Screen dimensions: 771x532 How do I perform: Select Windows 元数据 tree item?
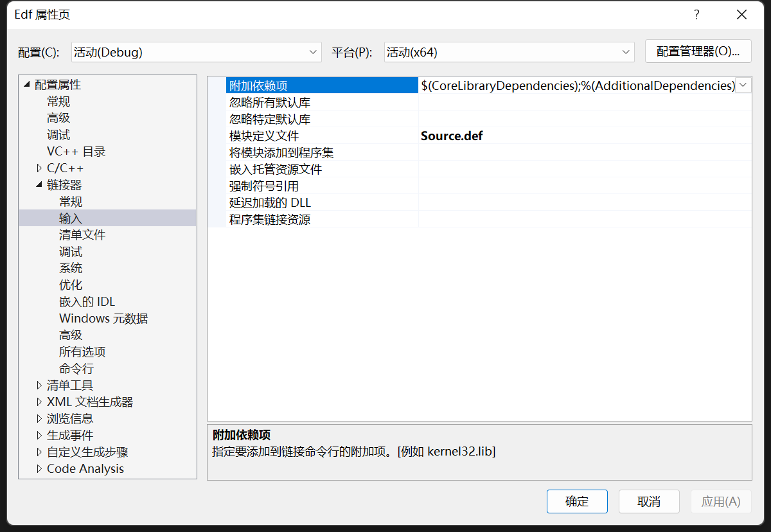click(103, 319)
